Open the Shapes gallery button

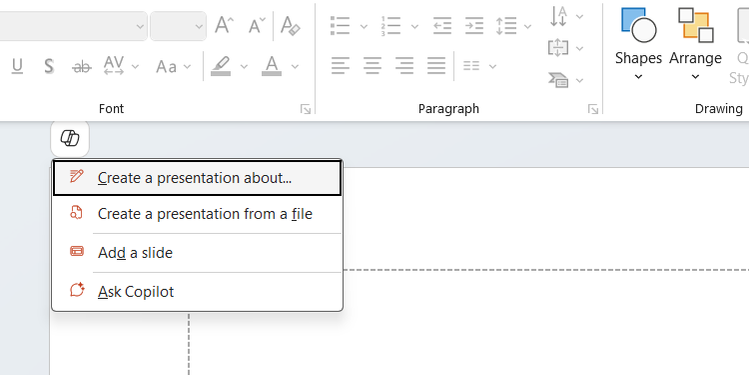coord(638,44)
